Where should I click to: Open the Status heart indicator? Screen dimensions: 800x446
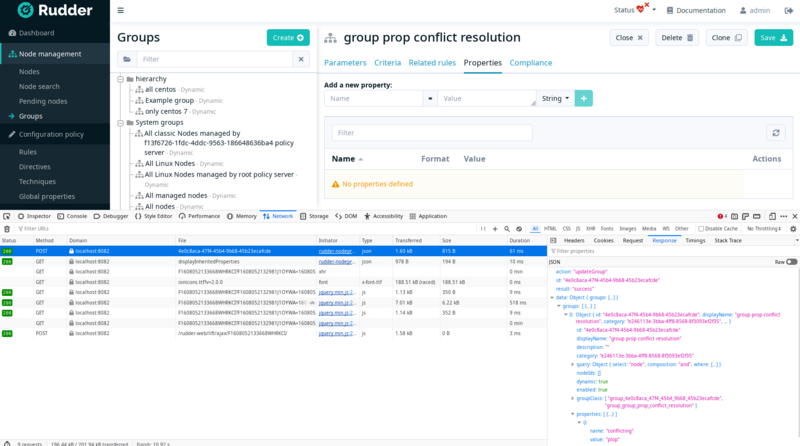click(x=642, y=9)
